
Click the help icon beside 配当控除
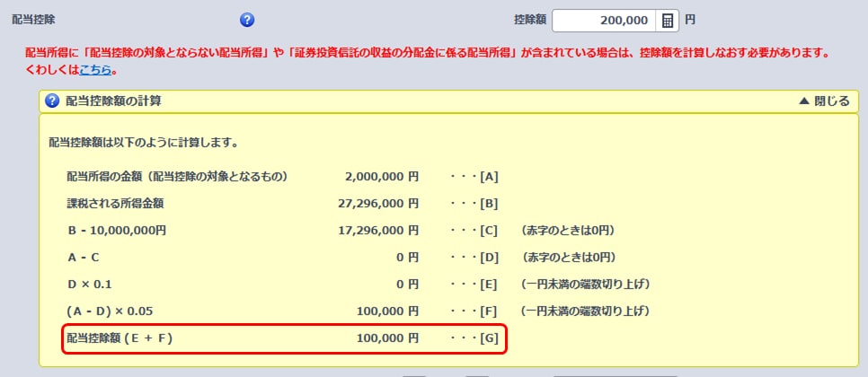[247, 20]
